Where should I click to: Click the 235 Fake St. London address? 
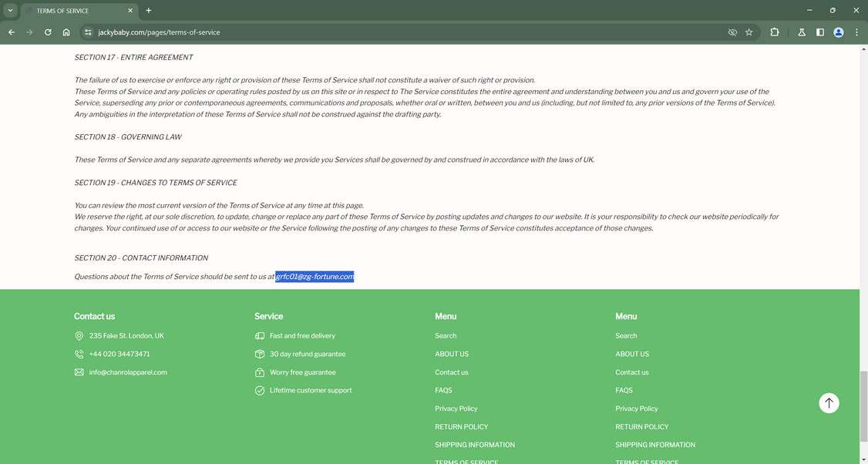[x=126, y=335]
